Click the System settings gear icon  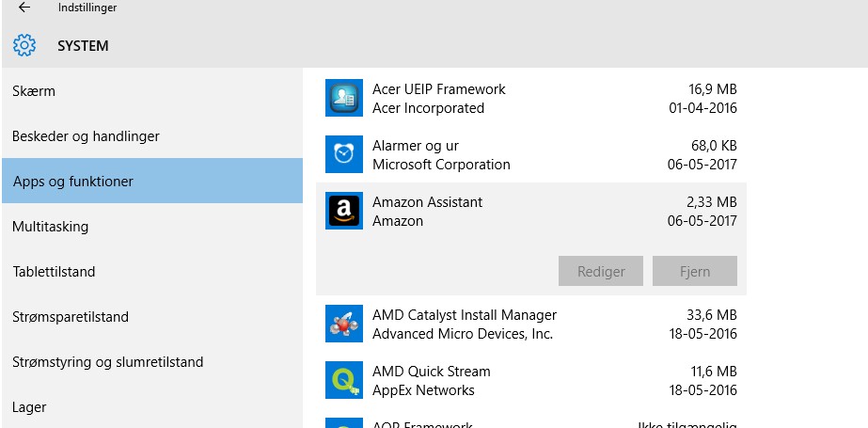point(24,45)
